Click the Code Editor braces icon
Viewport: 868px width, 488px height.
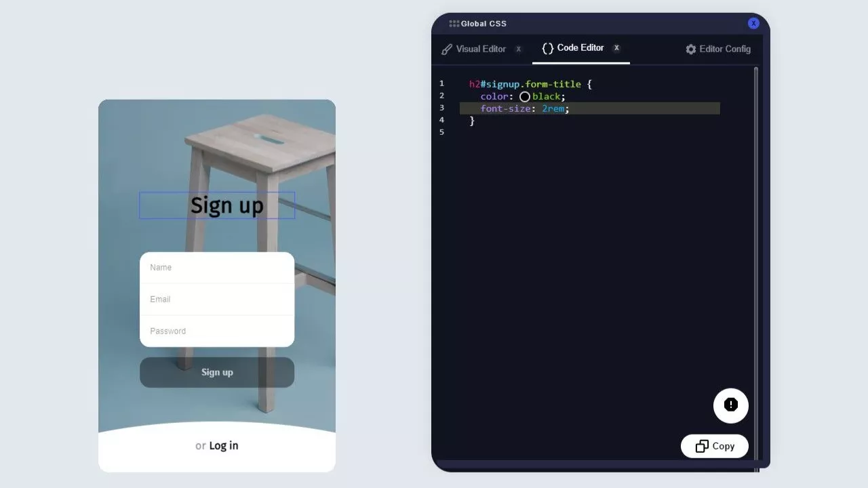click(547, 48)
